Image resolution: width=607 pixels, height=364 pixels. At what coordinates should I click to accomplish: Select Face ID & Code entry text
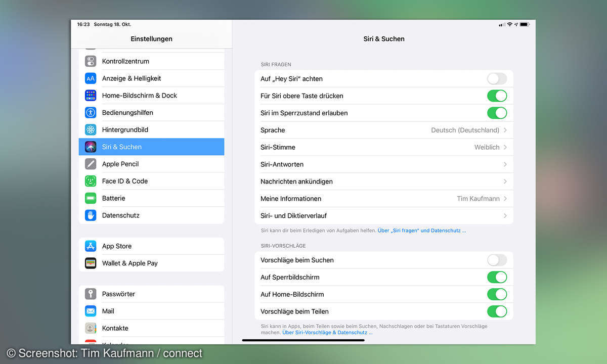(125, 181)
